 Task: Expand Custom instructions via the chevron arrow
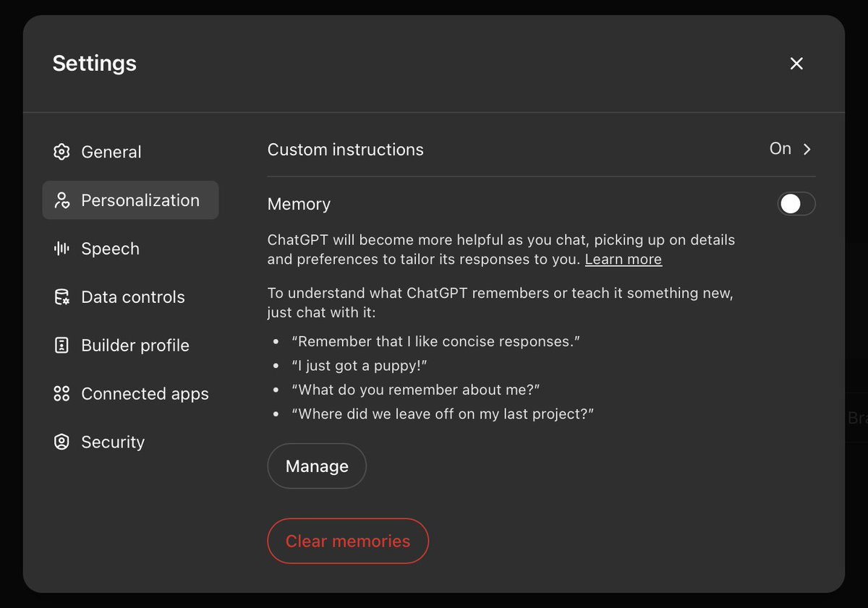(x=807, y=149)
